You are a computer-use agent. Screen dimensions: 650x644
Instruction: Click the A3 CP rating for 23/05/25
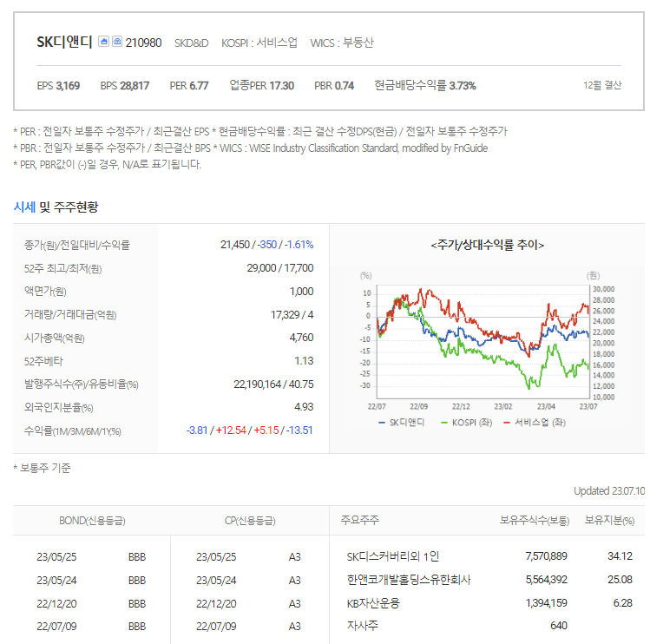click(295, 557)
